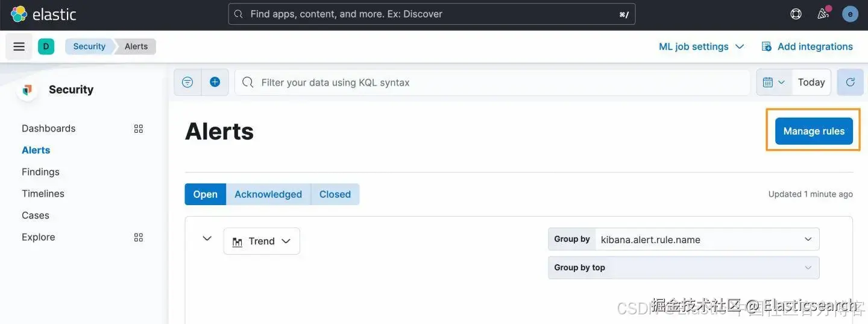Collapse the chart panel chevron

(x=207, y=238)
